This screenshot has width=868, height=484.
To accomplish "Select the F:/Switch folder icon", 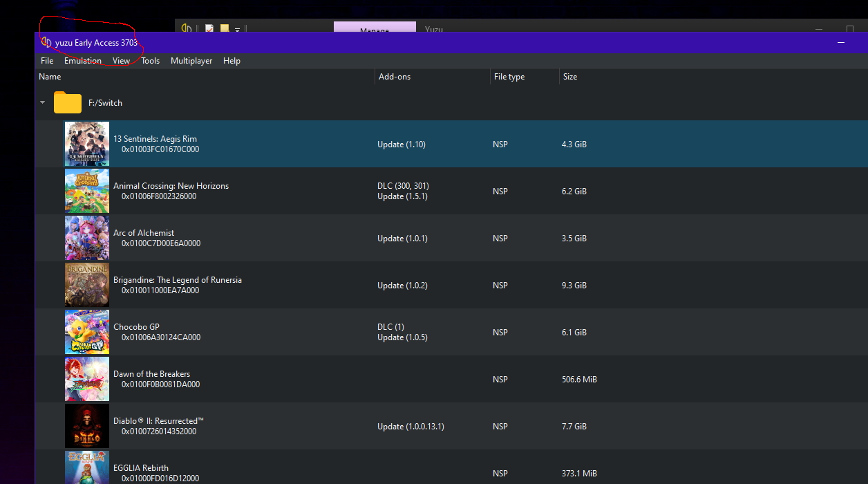I will [x=68, y=102].
